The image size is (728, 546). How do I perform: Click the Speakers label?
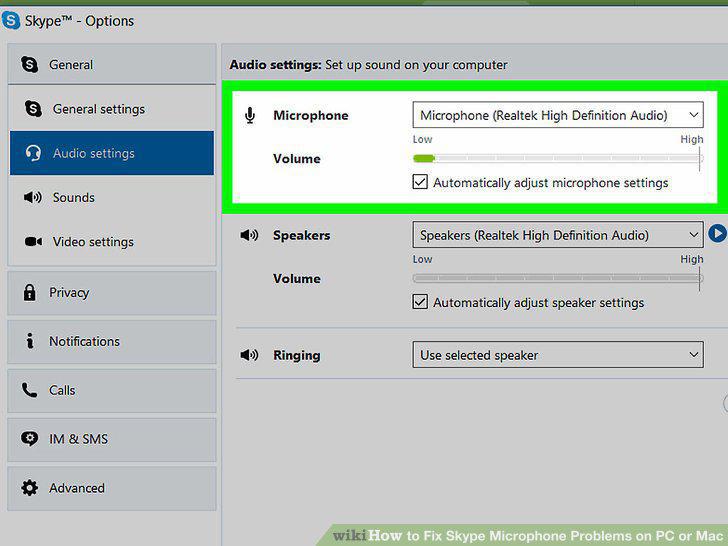[x=301, y=235]
